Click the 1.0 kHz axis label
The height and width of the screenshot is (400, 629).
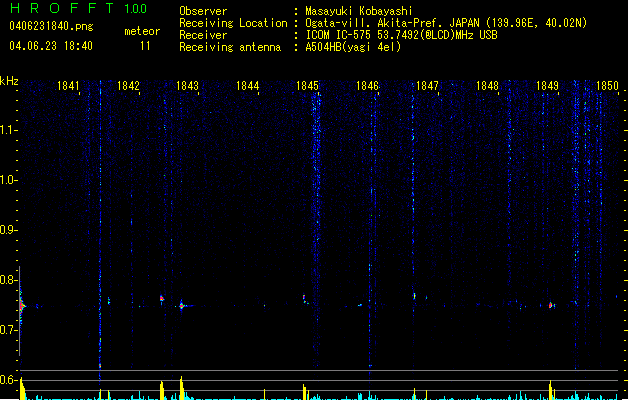point(8,180)
